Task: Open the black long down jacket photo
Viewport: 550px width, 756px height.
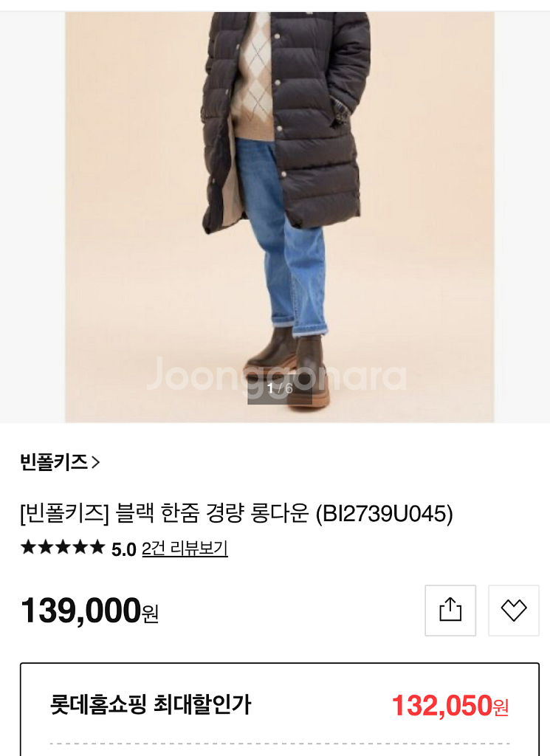Action: pyautogui.click(x=280, y=217)
